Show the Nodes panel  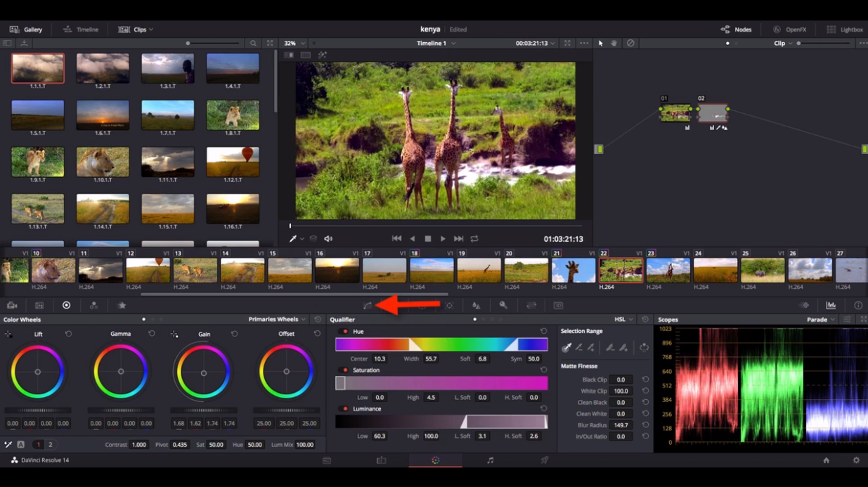[736, 30]
